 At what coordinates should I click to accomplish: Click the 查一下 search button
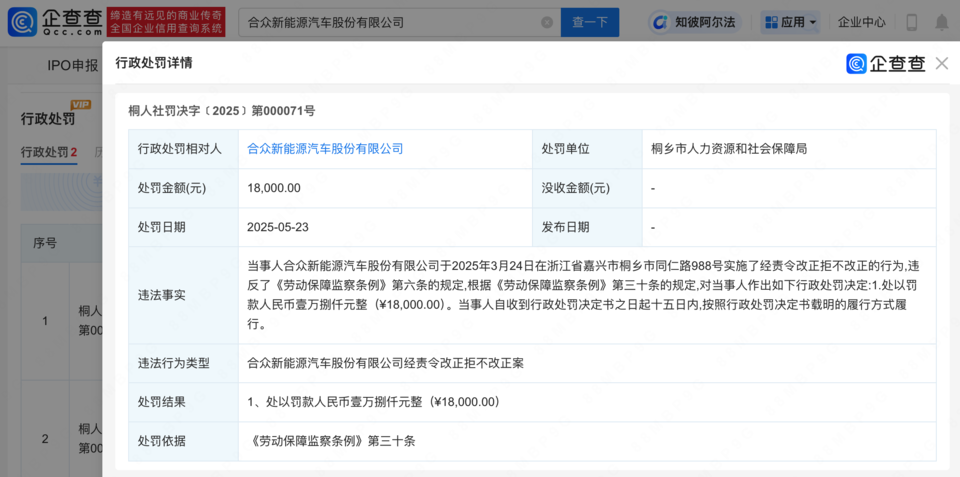click(590, 23)
